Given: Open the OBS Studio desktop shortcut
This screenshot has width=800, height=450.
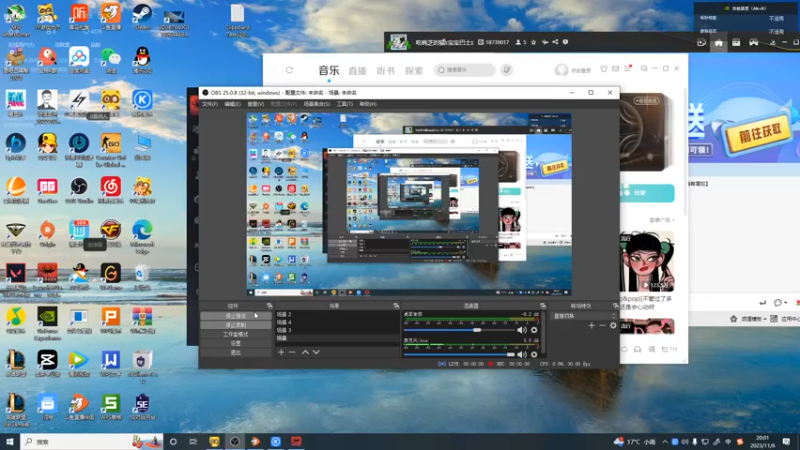Looking at the screenshot, I should 79,190.
